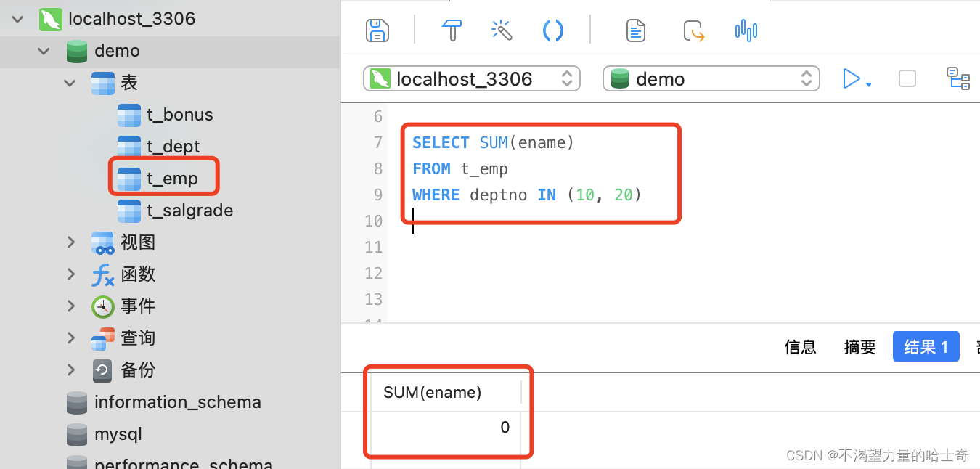980x469 pixels.
Task: Click the Save query icon
Action: (377, 30)
